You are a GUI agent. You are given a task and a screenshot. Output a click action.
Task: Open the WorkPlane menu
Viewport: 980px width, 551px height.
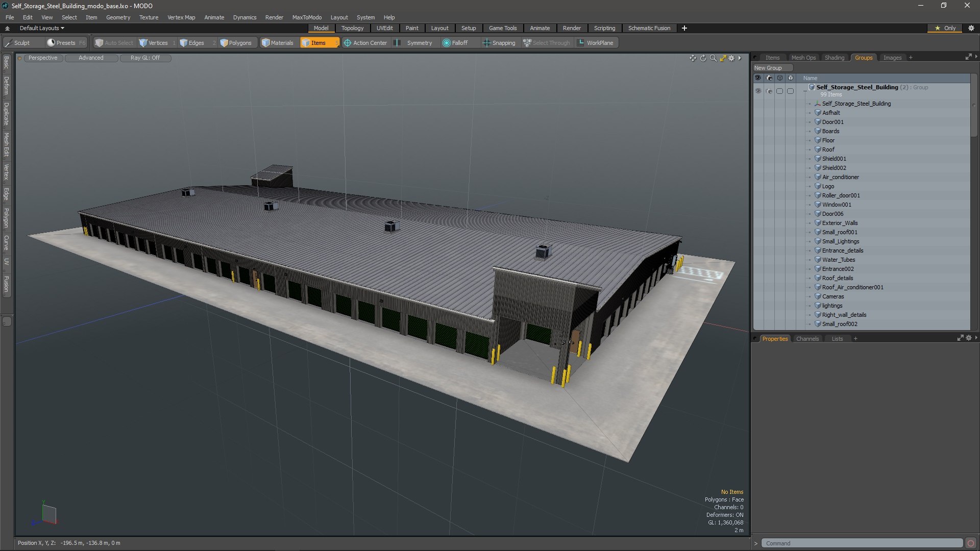(x=595, y=43)
